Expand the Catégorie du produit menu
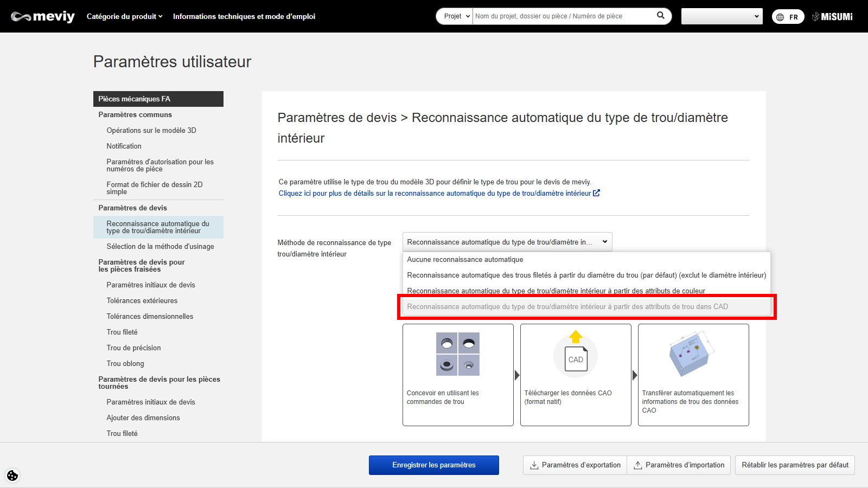Image resolution: width=868 pixels, height=488 pixels. coord(124,16)
